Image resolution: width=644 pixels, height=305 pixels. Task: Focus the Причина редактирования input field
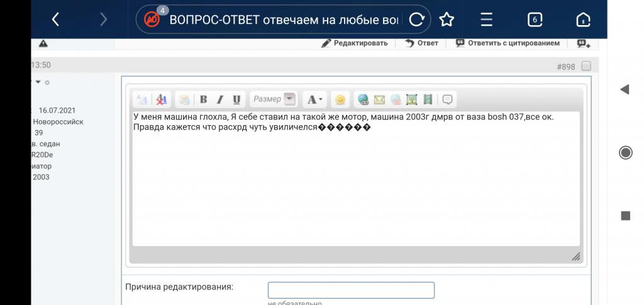coord(351,290)
